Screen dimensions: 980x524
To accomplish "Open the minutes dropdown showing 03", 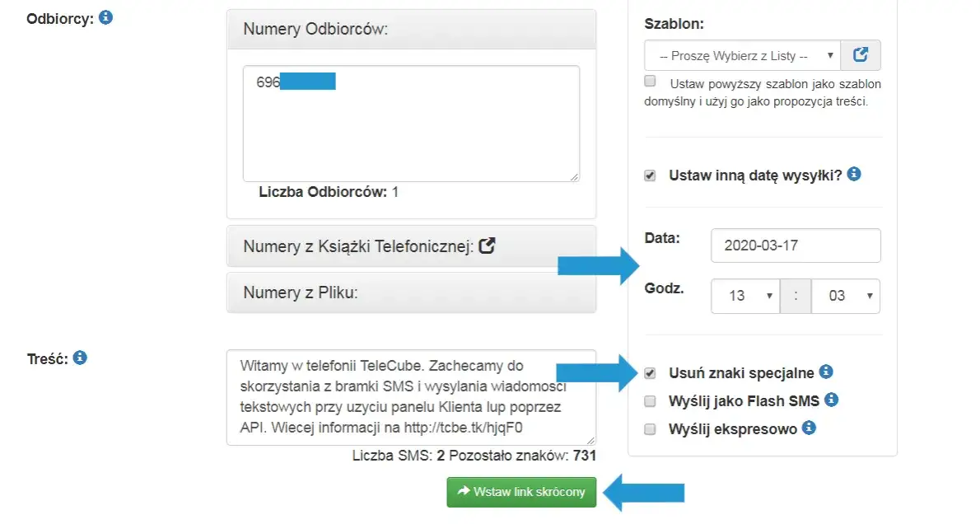I will (x=845, y=296).
